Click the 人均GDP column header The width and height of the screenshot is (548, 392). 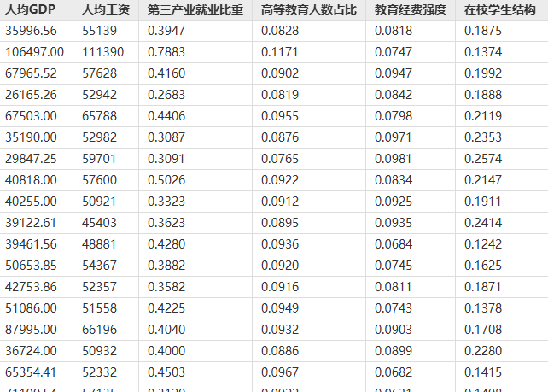click(x=25, y=10)
